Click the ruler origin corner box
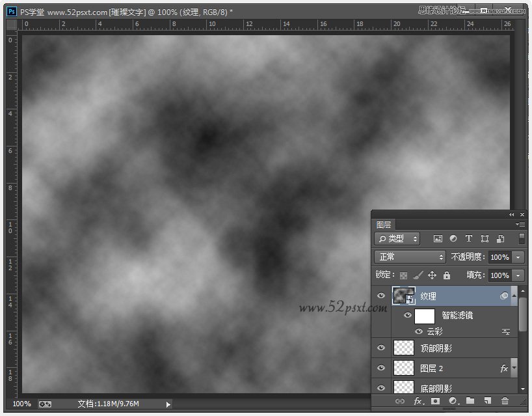 [x=12, y=25]
